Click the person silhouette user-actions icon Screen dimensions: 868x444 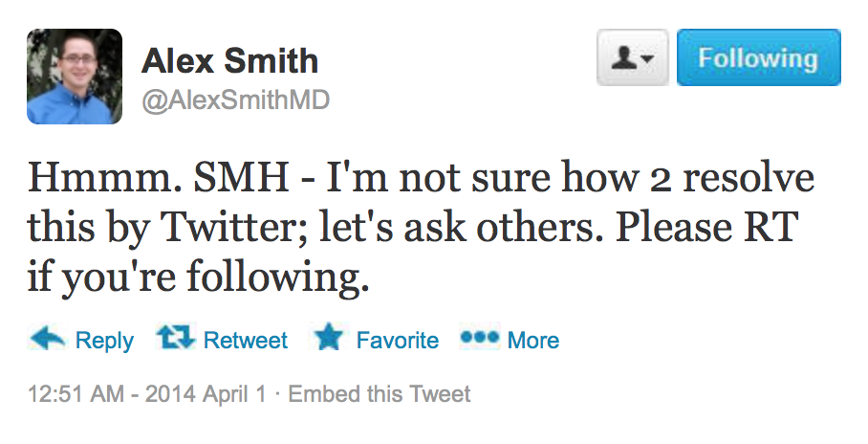coord(625,57)
